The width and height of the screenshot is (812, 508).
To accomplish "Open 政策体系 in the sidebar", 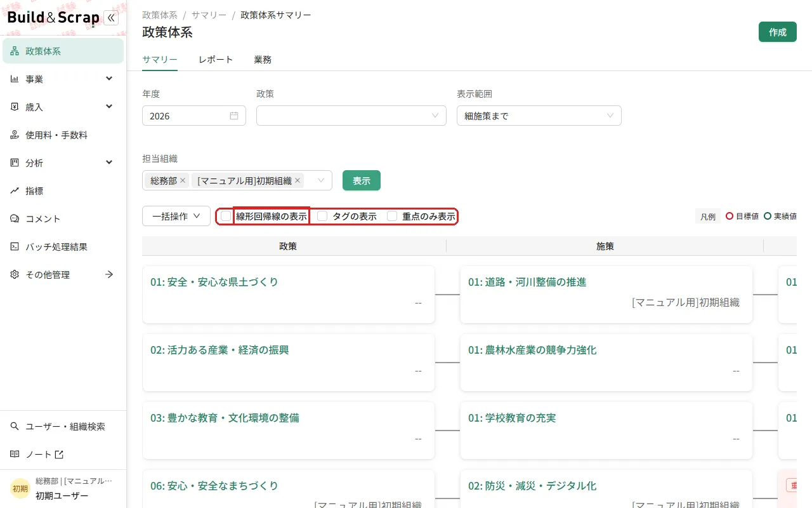I will [x=63, y=51].
